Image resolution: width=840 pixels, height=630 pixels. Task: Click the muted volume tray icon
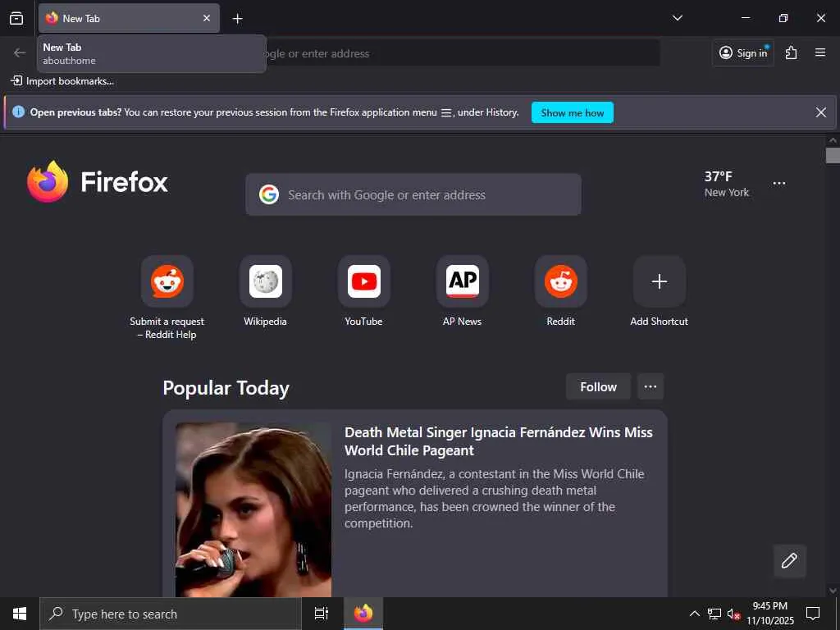(733, 614)
